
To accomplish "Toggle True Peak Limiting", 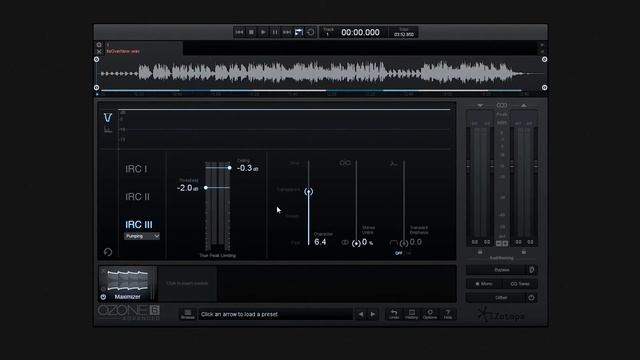I will coord(218,256).
